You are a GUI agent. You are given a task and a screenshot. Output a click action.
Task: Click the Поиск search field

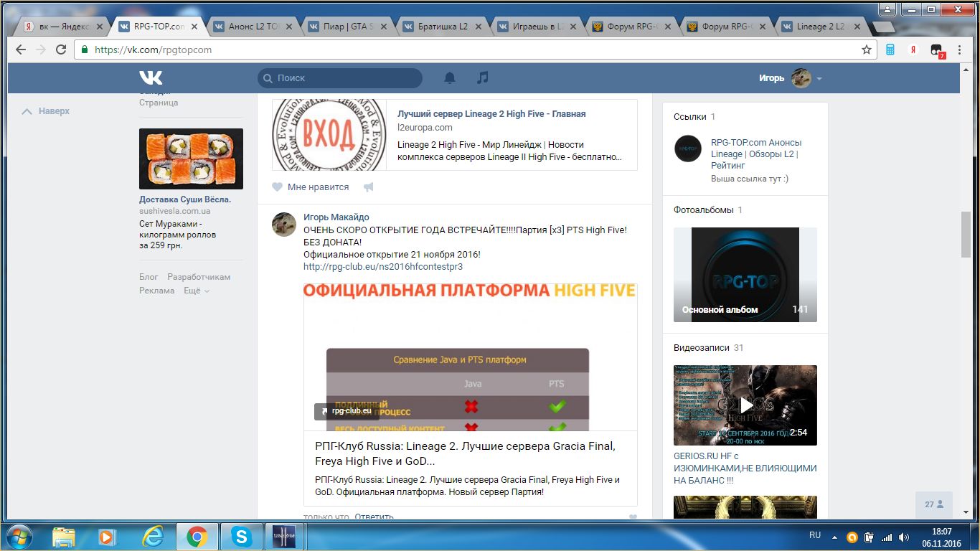point(340,77)
